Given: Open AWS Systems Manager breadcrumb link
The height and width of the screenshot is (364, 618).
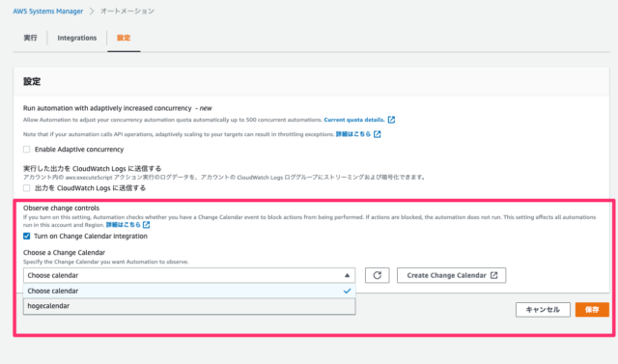Looking at the screenshot, I should pos(47,11).
